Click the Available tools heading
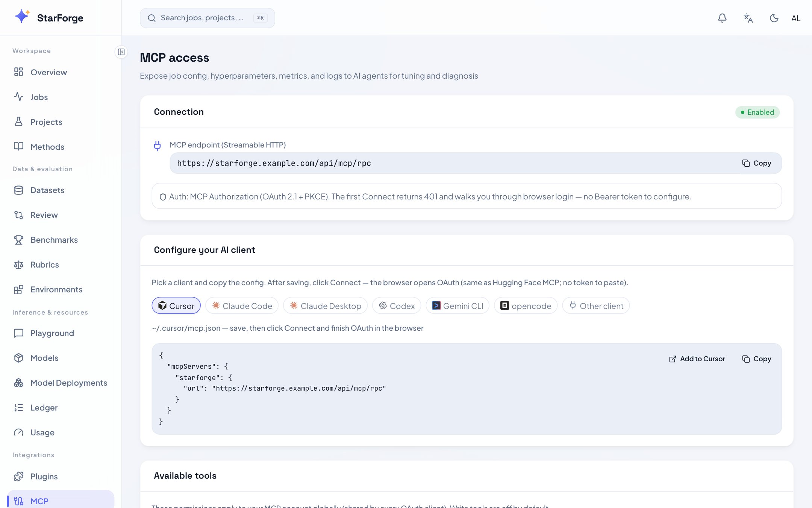This screenshot has height=508, width=812. coord(185,476)
